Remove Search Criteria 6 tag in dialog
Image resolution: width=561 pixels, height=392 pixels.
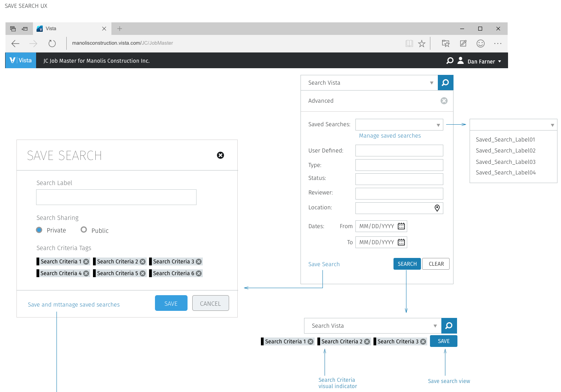[x=199, y=274]
